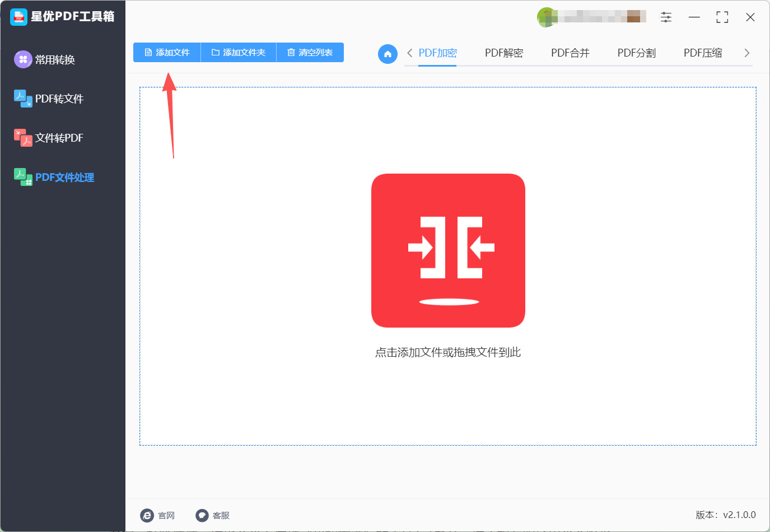Open the 官网 (official website) link
The height and width of the screenshot is (532, 770).
(x=157, y=515)
